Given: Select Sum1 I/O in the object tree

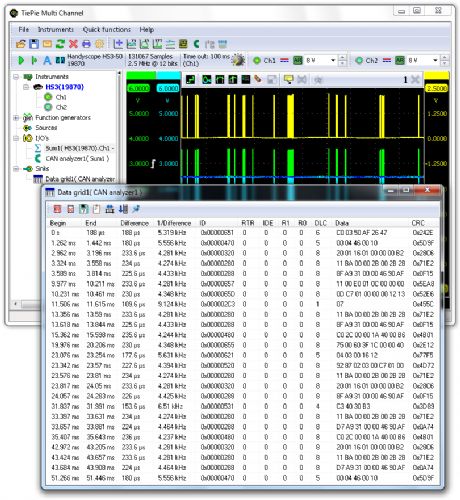Looking at the screenshot, I should 80,148.
